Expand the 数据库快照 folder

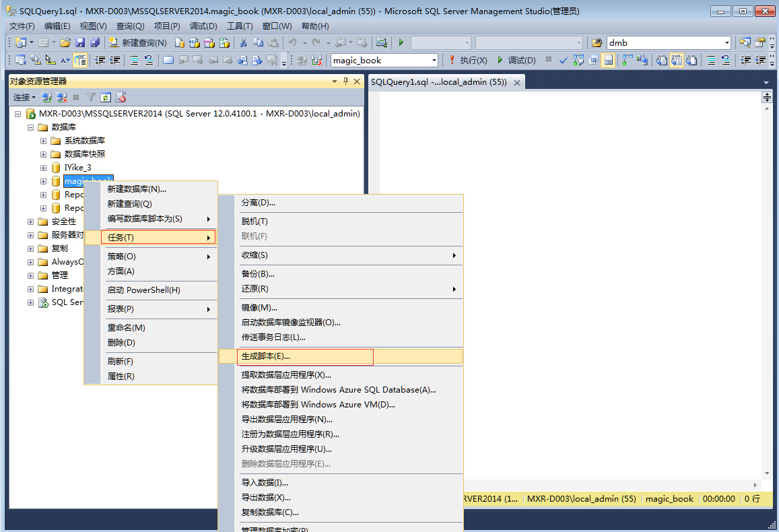tap(43, 154)
